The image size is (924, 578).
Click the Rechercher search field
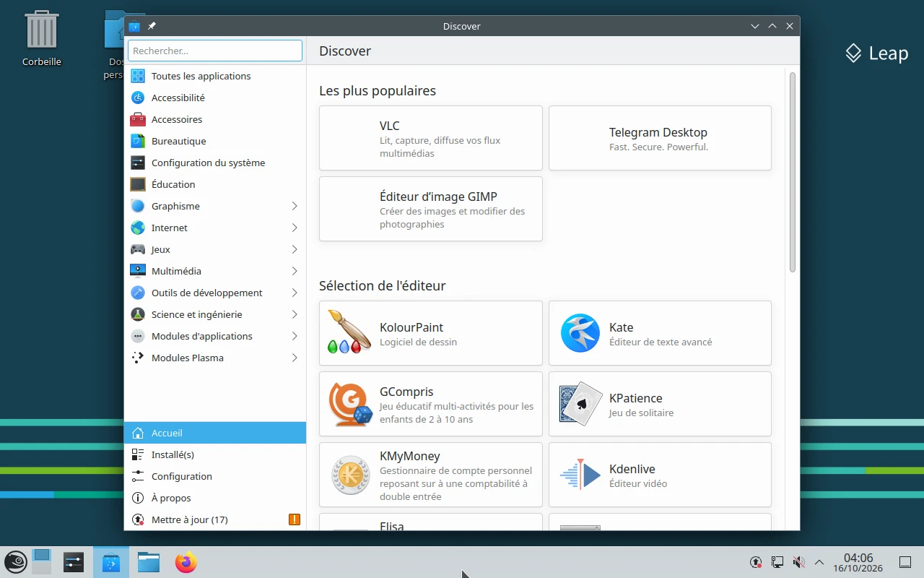point(215,51)
